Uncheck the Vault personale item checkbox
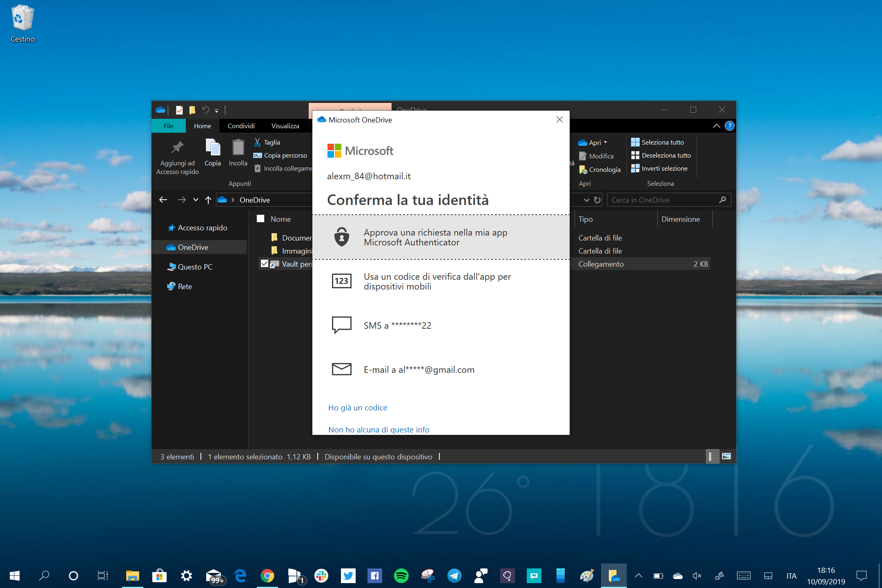The width and height of the screenshot is (882, 588). [x=265, y=264]
